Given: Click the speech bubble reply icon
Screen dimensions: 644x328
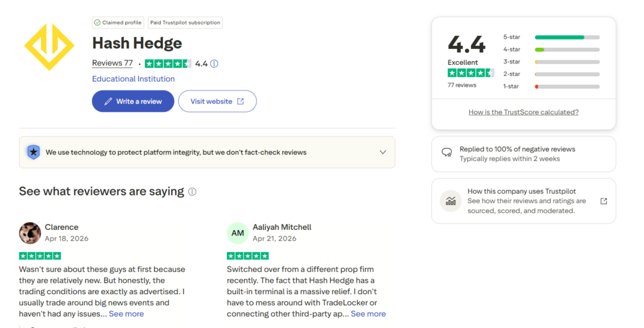Looking at the screenshot, I should coord(447,153).
